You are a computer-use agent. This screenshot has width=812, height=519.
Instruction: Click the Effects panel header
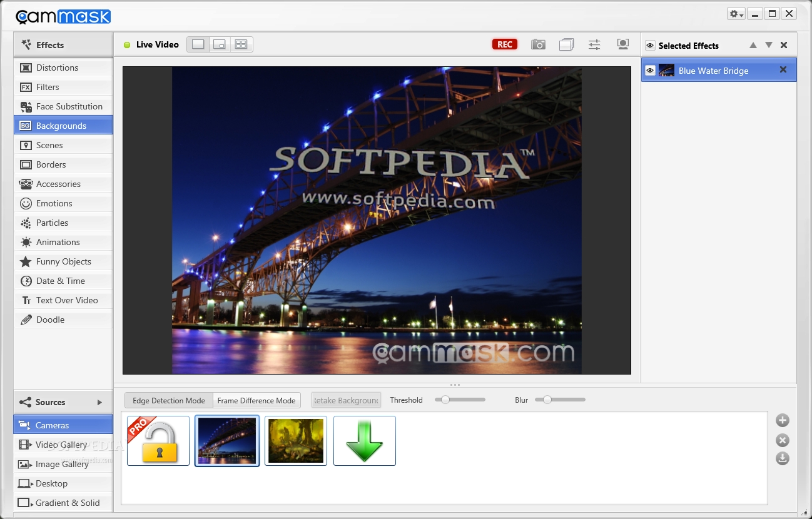tap(63, 45)
